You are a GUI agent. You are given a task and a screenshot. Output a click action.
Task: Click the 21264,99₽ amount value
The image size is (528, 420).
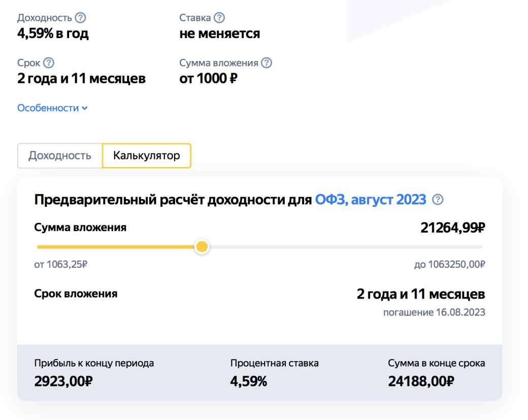[452, 228]
